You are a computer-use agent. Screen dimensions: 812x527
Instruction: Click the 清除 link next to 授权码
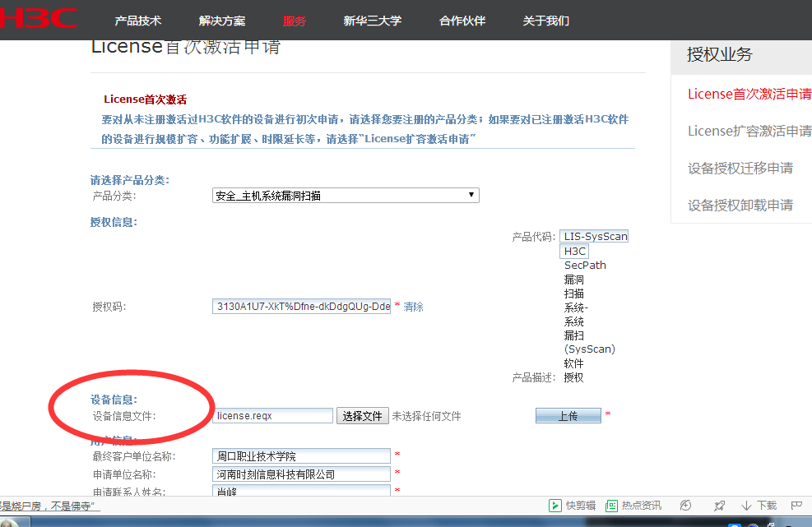coord(413,307)
